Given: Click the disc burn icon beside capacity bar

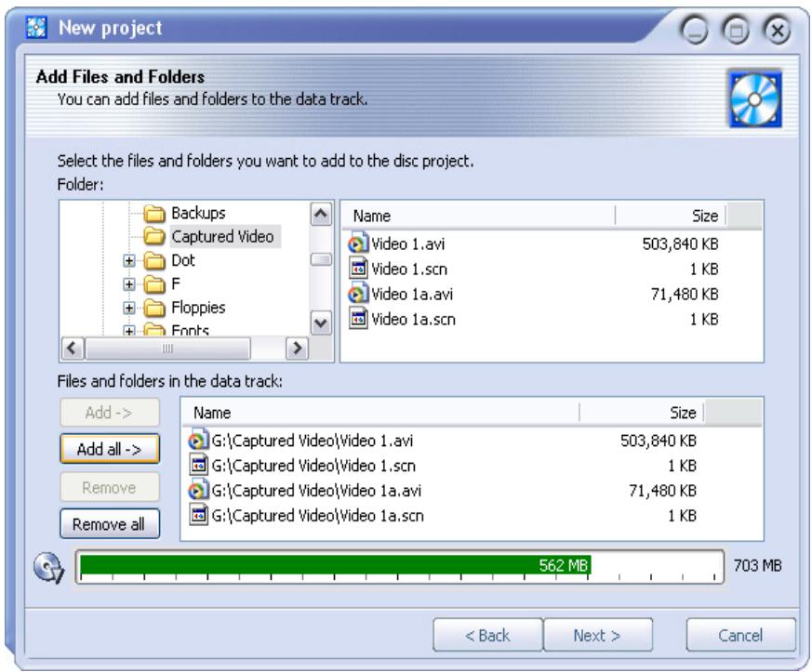Looking at the screenshot, I should click(48, 568).
